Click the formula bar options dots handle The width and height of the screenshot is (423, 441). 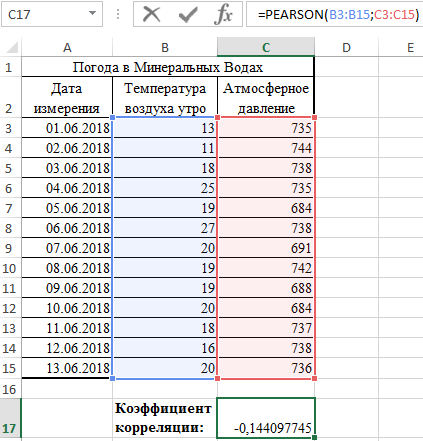pyautogui.click(x=118, y=14)
